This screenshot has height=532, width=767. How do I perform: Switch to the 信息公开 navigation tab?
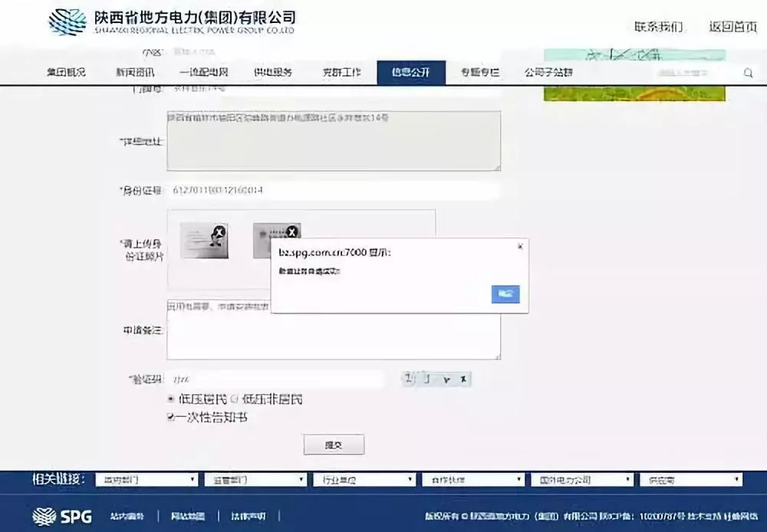pos(412,72)
